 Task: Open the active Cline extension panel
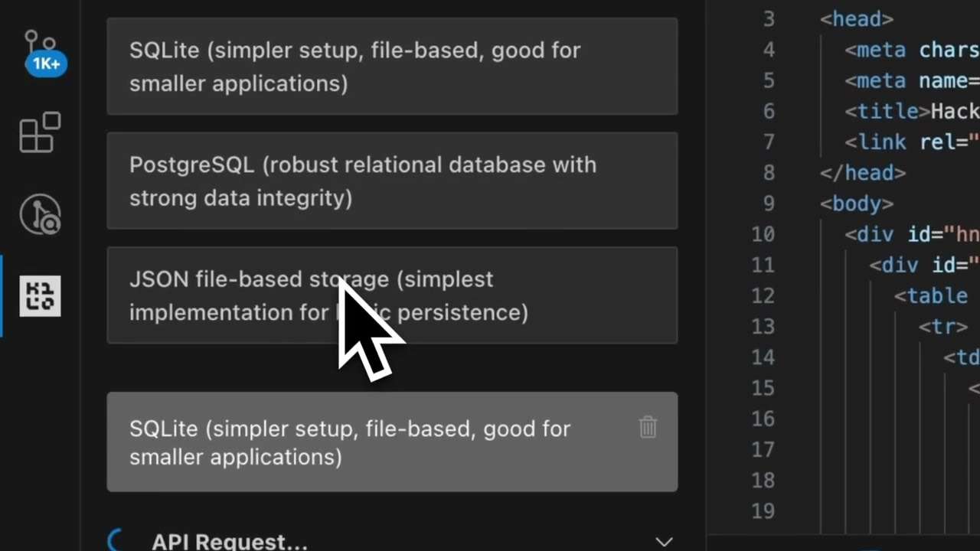click(40, 295)
